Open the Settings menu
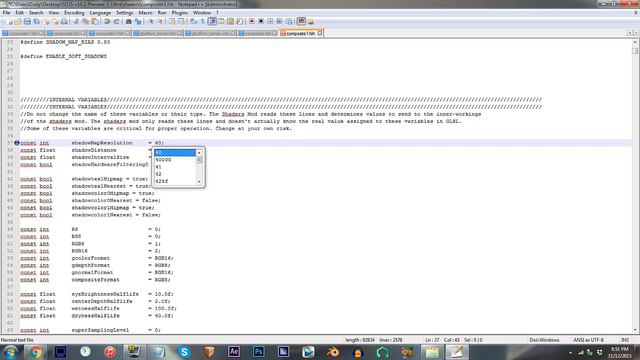 [124, 13]
